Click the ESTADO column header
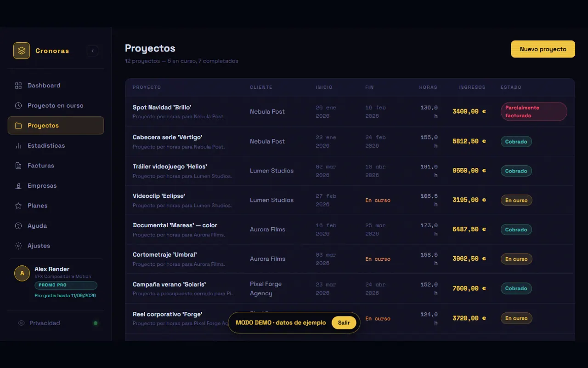 pos(511,87)
